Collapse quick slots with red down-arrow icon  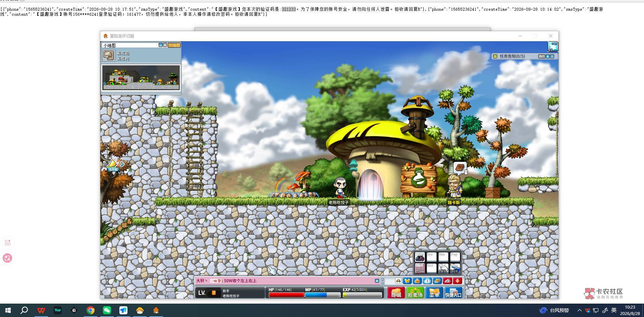tap(458, 281)
